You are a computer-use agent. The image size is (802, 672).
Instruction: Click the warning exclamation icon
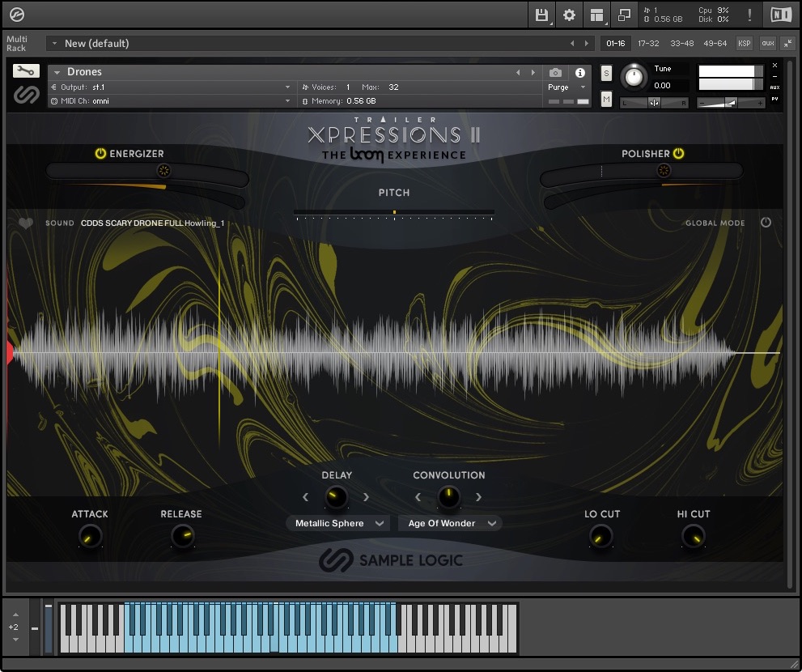pos(749,15)
